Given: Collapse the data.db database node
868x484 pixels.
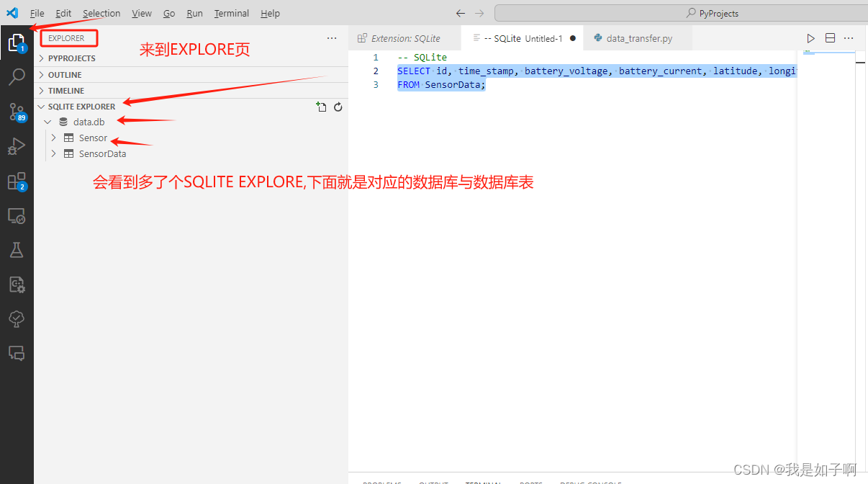Looking at the screenshot, I should coord(48,122).
